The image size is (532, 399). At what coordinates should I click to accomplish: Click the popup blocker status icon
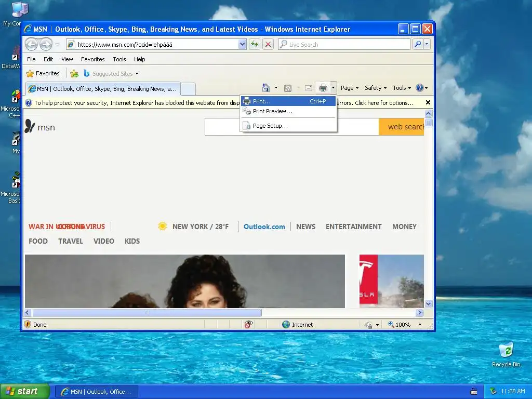click(249, 324)
